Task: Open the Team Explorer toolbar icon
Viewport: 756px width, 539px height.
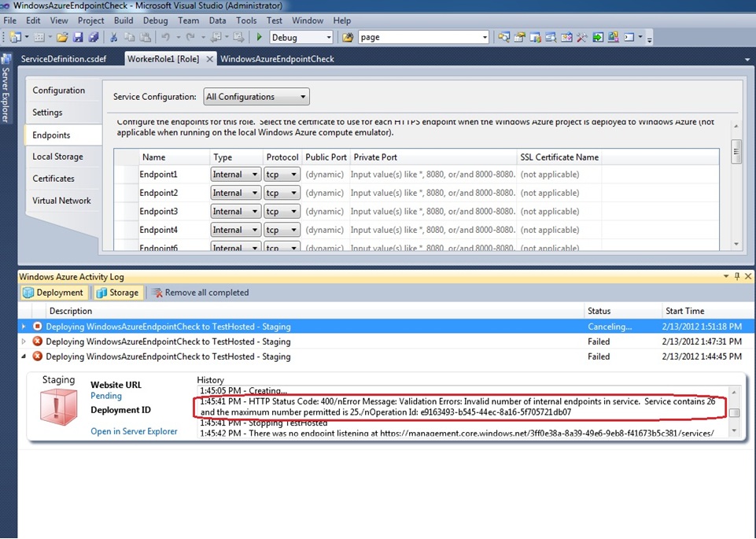Action: point(535,37)
